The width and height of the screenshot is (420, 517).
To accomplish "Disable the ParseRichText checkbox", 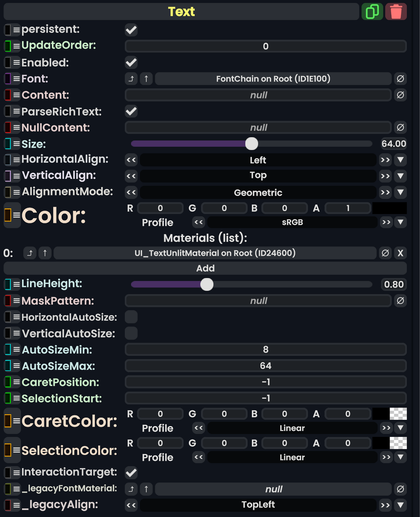I will 131,111.
